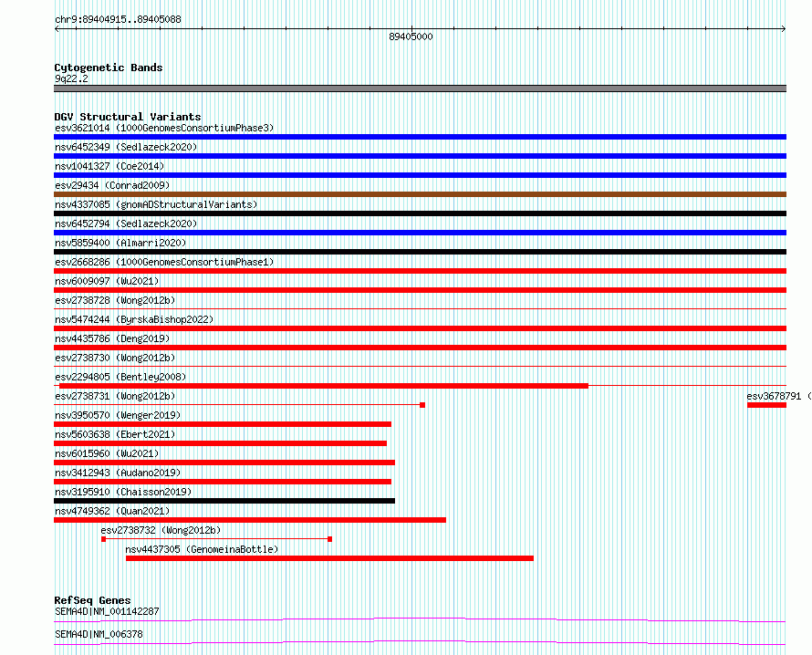Click the red bar of esv2294805 Bentley2008

click(x=324, y=386)
